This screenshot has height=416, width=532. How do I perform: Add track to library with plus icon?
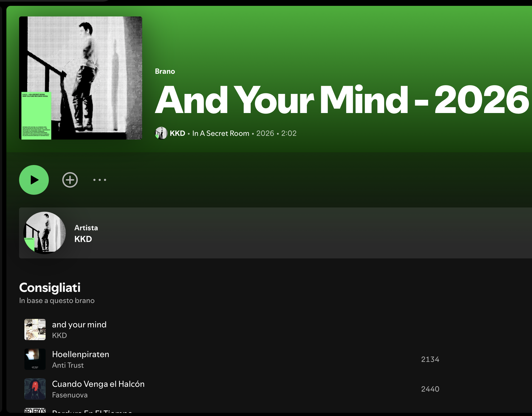[x=70, y=180]
